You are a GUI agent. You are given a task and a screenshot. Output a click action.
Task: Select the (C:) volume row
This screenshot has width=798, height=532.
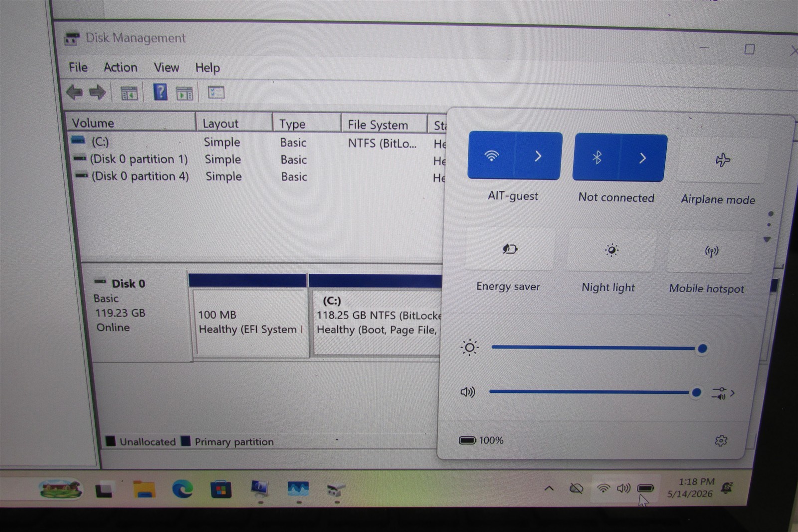(254, 143)
